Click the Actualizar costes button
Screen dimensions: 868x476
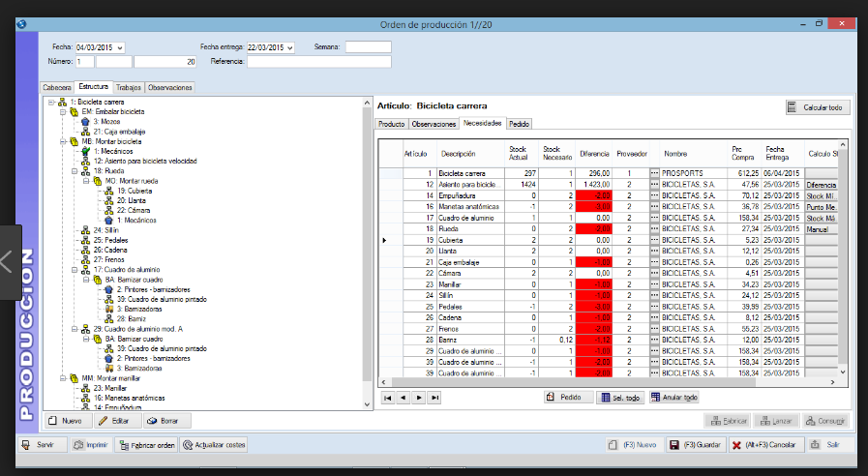(215, 445)
